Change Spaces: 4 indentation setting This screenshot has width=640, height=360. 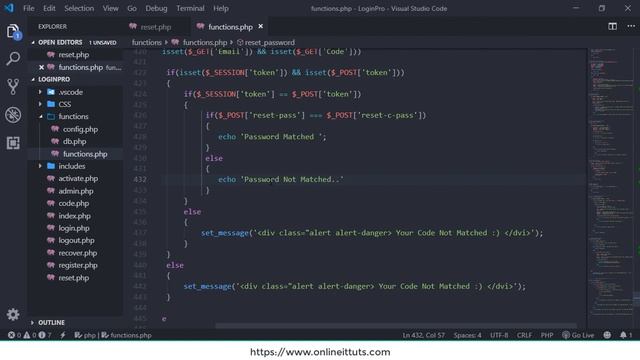tap(467, 335)
